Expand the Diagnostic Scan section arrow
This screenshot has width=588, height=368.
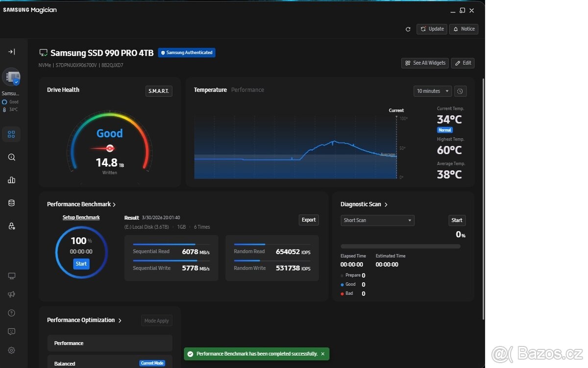pos(386,205)
